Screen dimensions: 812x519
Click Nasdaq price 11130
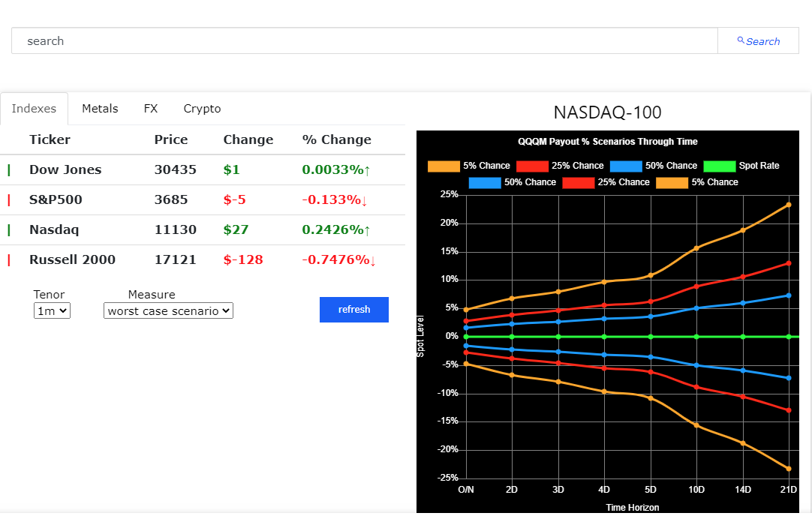(x=176, y=229)
